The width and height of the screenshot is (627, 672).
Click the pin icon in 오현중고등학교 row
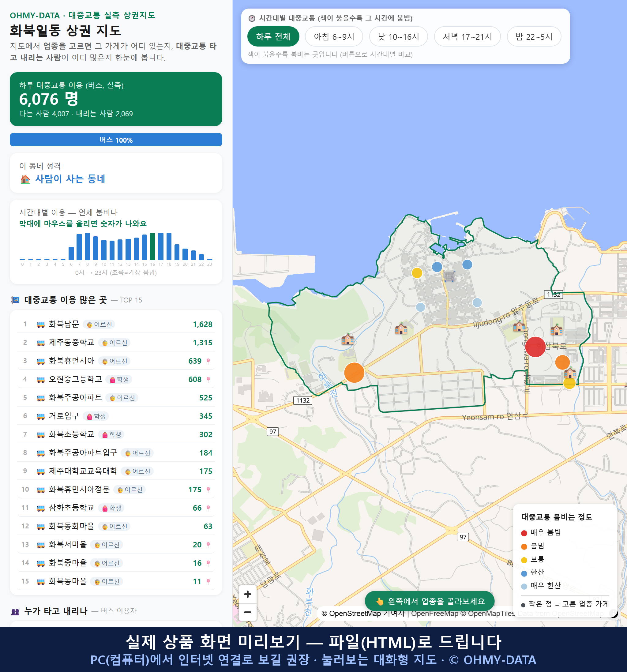(x=208, y=379)
